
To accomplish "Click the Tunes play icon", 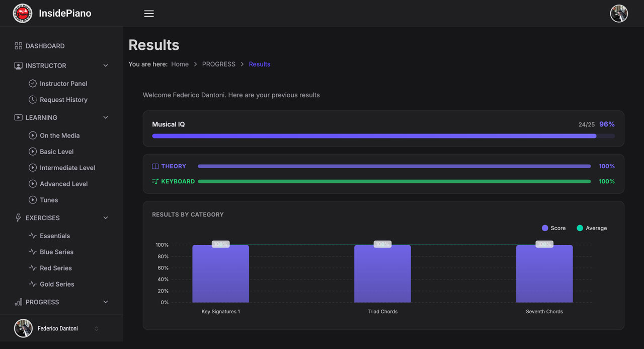I will pyautogui.click(x=33, y=200).
